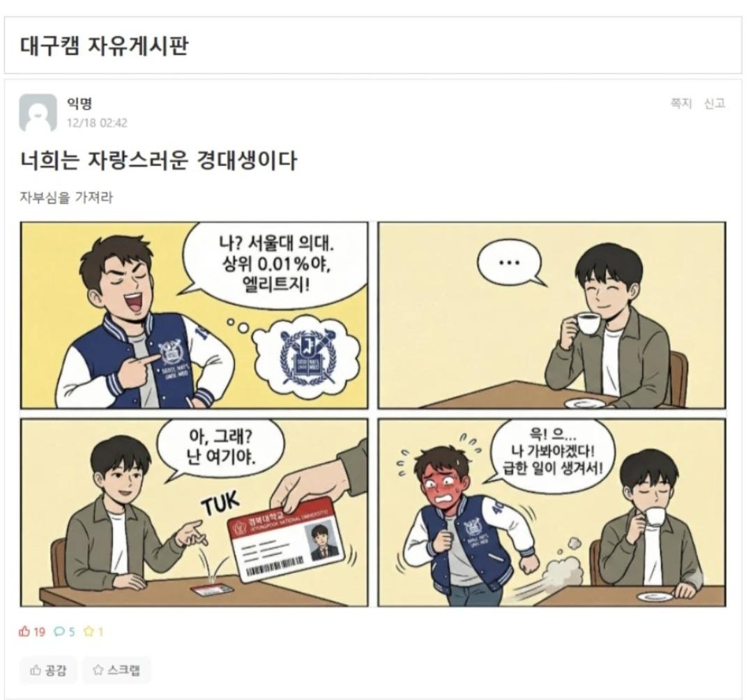Click the 익명 author name
Viewport: 753px width, 700px height.
[x=79, y=103]
